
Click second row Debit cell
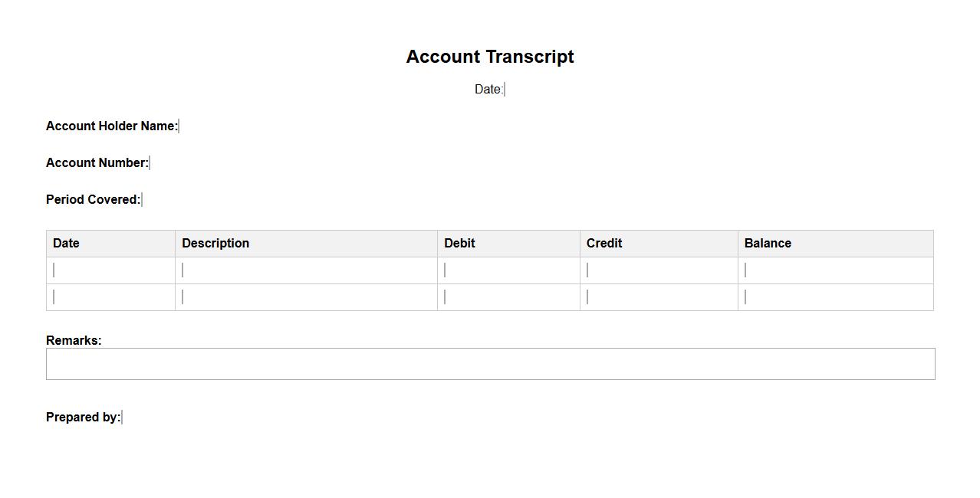point(508,297)
